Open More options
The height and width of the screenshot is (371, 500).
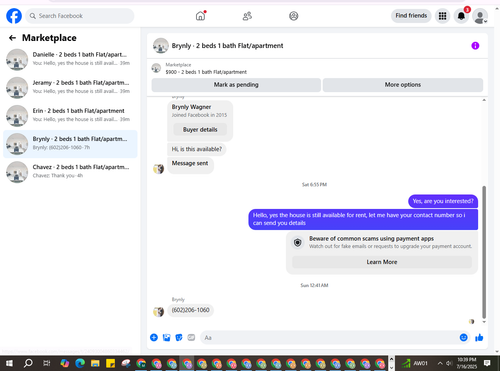coord(403,85)
